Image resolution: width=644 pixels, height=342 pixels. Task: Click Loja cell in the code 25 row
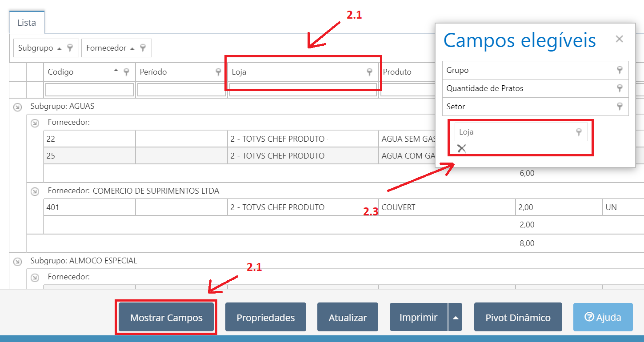point(303,156)
